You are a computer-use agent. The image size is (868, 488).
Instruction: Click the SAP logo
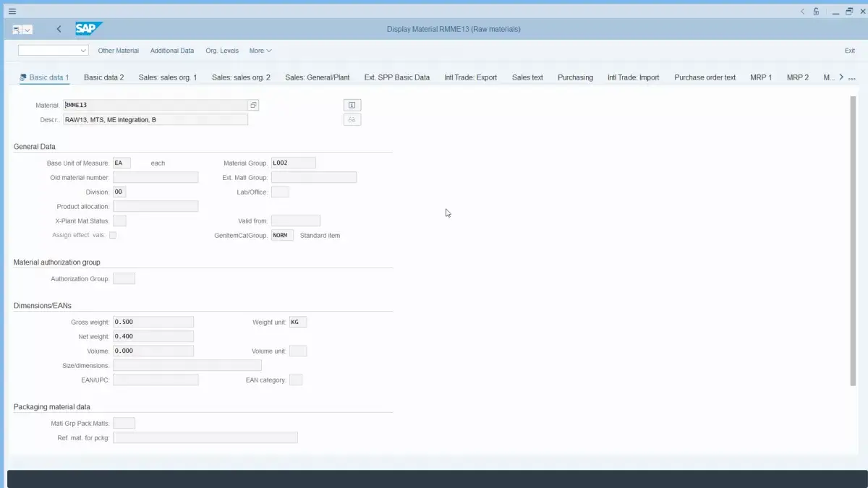tap(88, 29)
